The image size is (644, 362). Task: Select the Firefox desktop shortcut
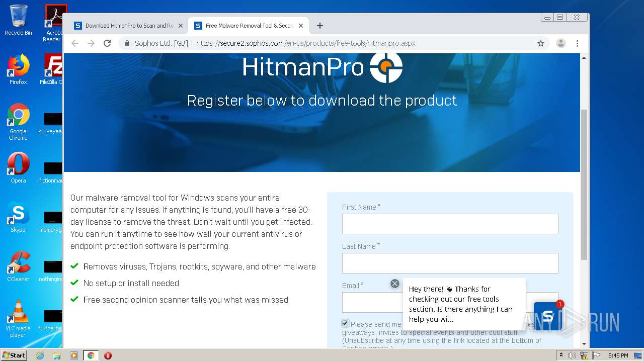coord(18,69)
